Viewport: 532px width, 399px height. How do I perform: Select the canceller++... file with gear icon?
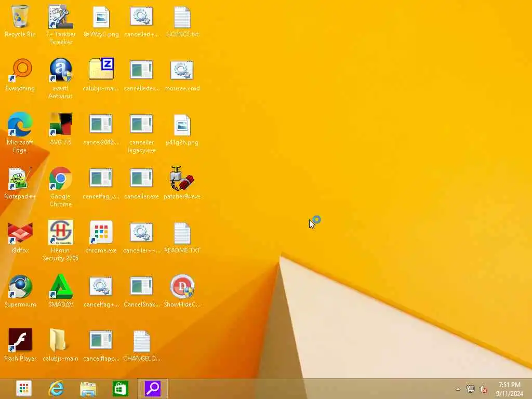point(141,232)
